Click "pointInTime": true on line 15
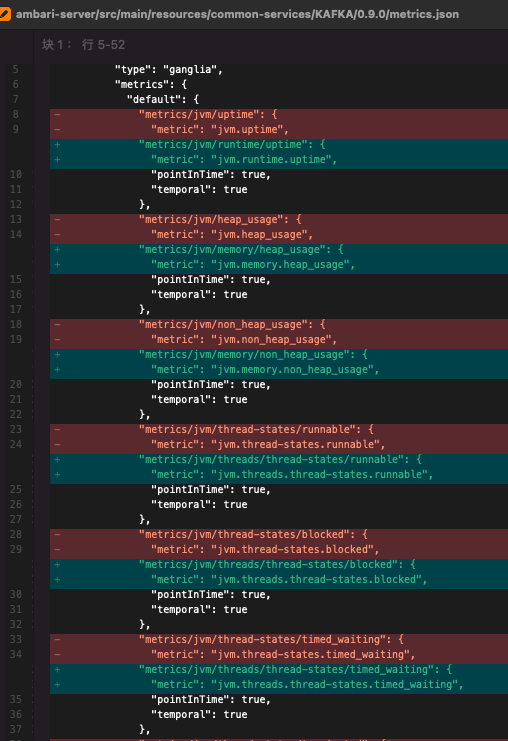This screenshot has height=741, width=508. point(211,280)
